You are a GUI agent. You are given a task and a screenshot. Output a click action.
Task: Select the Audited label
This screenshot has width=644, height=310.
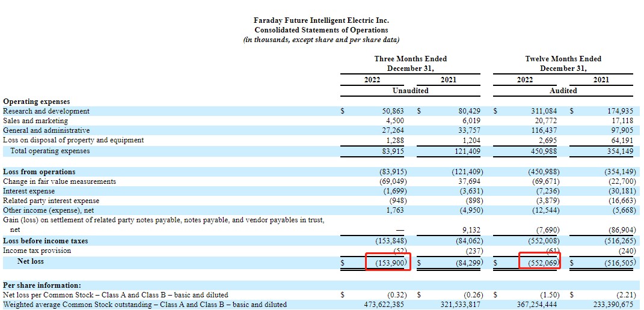click(563, 91)
